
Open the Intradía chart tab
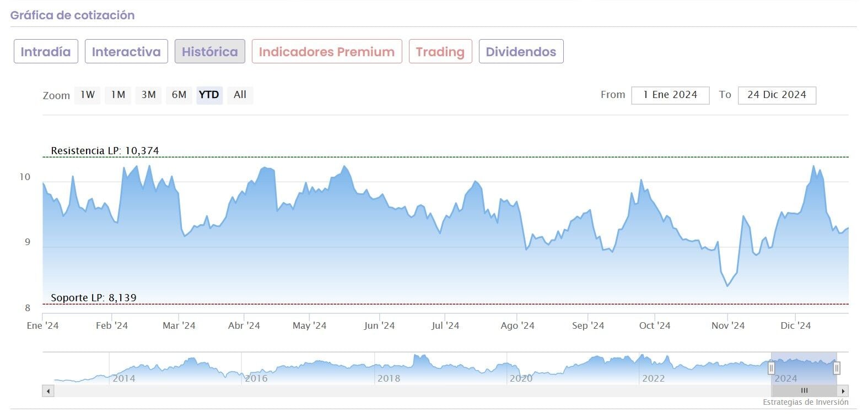(46, 52)
